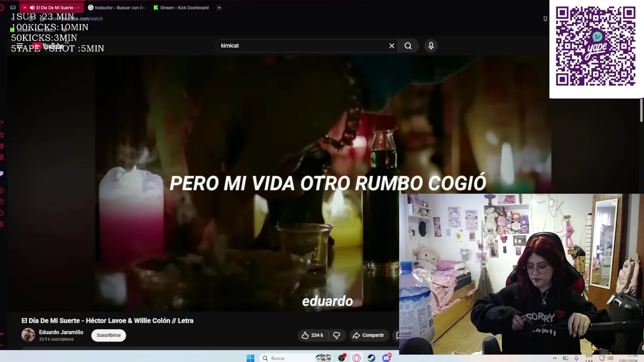Click Suscribirse to Eduardo Jaramillo
644x362 pixels.
(x=109, y=335)
